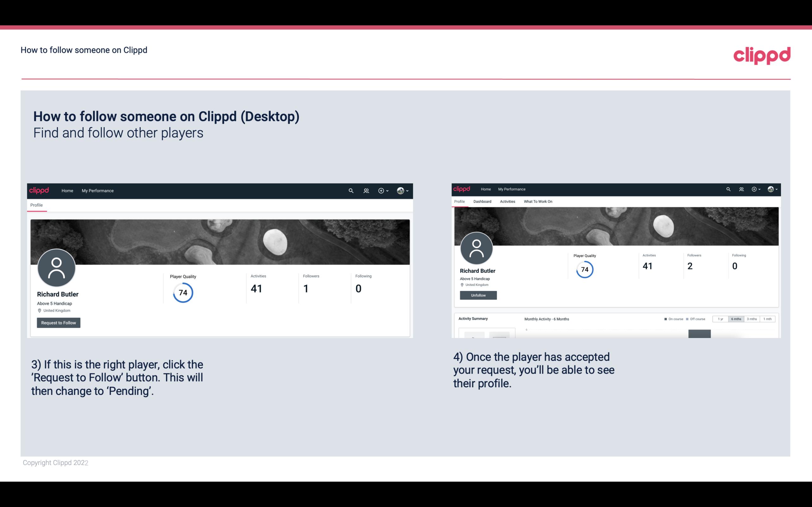Click the search icon in navbar
The image size is (812, 507).
[351, 190]
